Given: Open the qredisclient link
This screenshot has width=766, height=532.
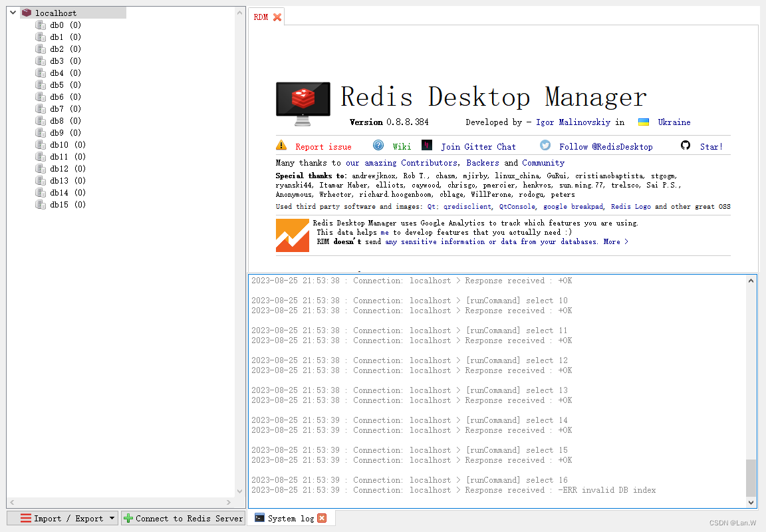Looking at the screenshot, I should coord(467,207).
